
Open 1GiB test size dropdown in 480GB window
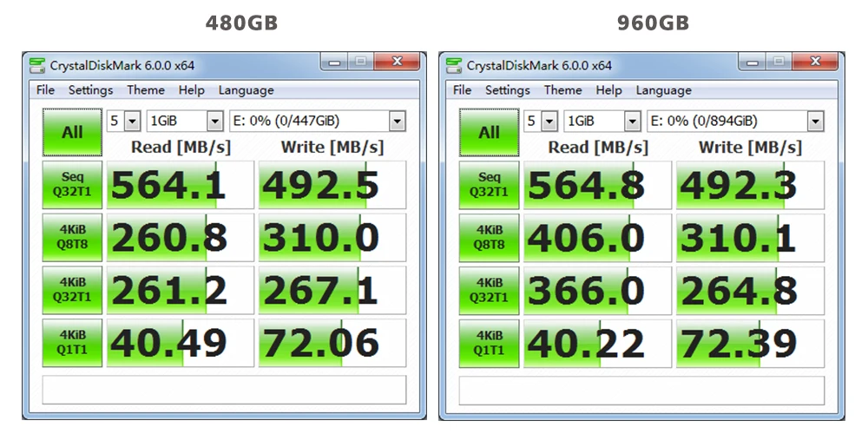click(185, 121)
